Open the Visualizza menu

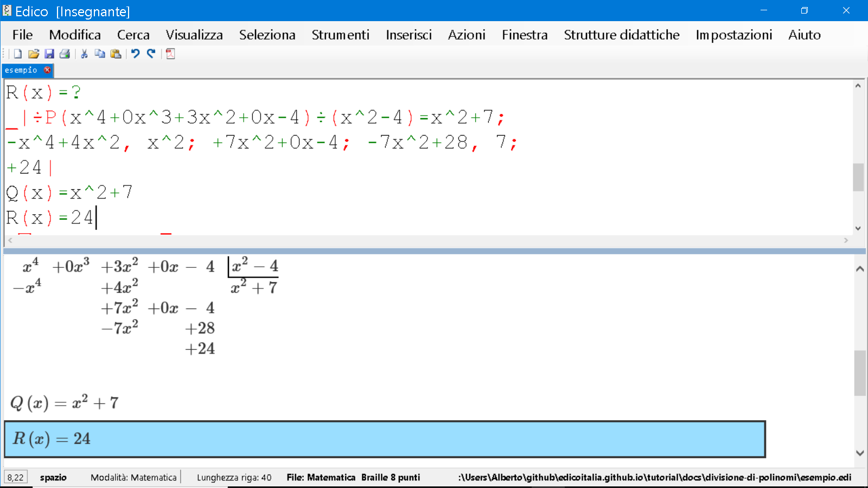pyautogui.click(x=194, y=35)
